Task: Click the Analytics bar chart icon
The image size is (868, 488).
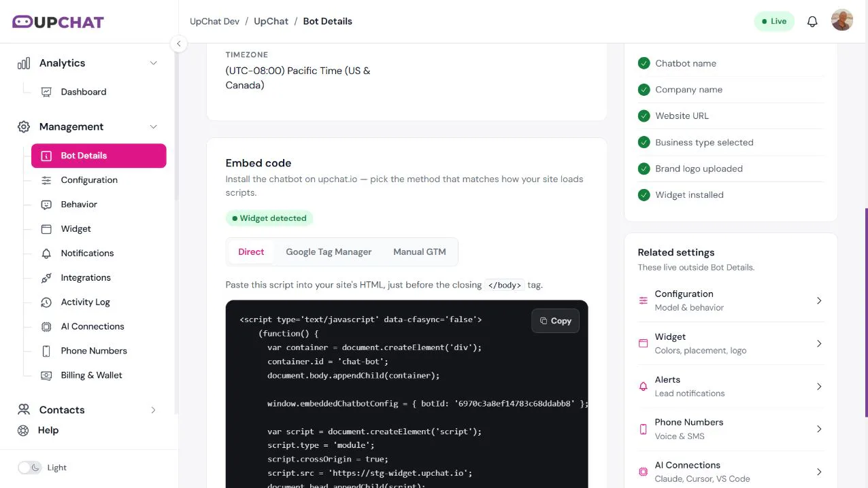Action: (x=24, y=63)
